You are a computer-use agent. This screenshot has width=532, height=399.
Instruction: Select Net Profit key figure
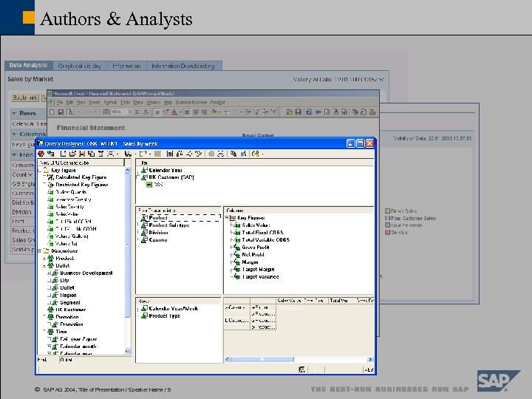(253, 255)
